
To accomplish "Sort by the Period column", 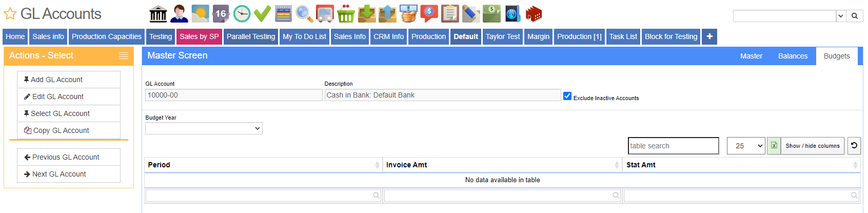I will tap(263, 165).
